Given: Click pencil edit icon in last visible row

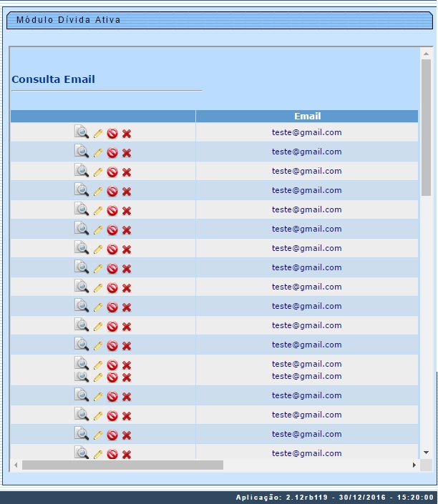Looking at the screenshot, I should point(98,454).
